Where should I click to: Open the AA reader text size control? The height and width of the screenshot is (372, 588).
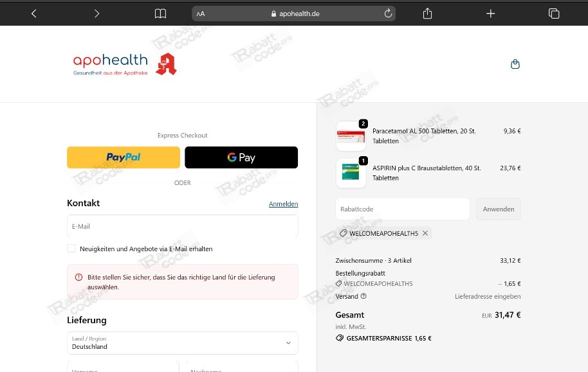201,14
